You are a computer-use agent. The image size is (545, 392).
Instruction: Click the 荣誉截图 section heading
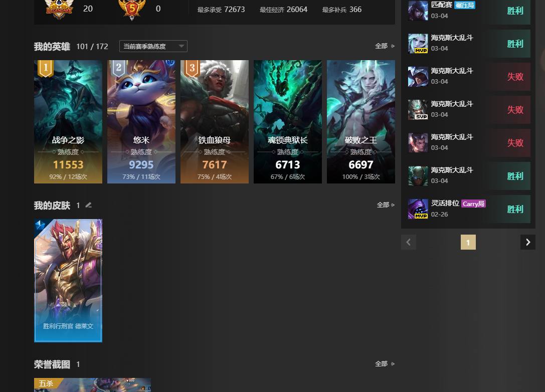(x=52, y=364)
